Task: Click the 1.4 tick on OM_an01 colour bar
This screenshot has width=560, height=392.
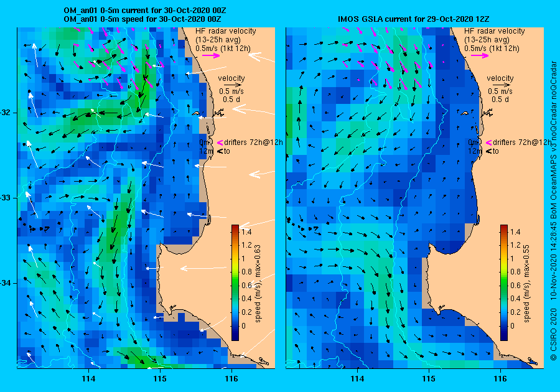Action: click(246, 232)
